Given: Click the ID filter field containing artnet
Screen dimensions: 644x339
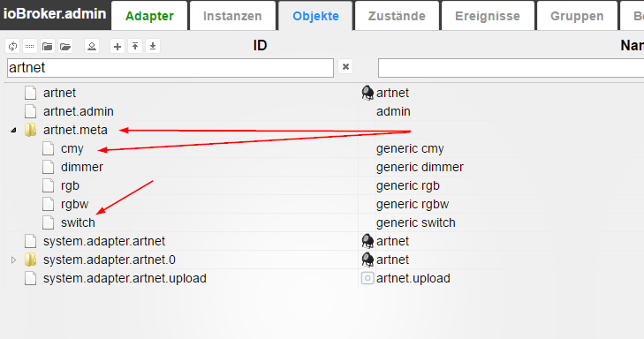Looking at the screenshot, I should pos(170,68).
